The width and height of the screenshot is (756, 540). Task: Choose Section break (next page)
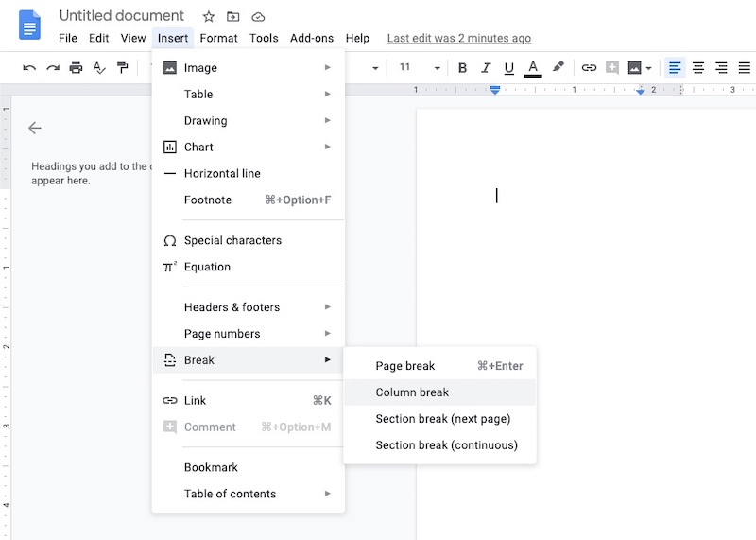pos(439,419)
